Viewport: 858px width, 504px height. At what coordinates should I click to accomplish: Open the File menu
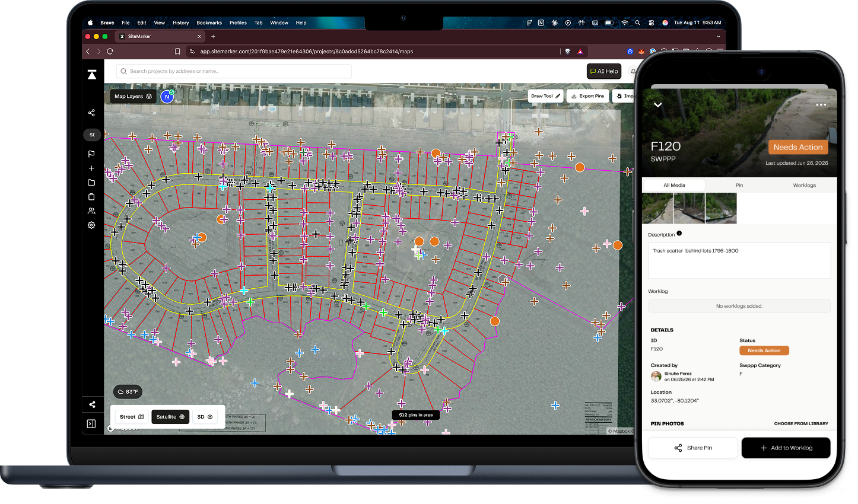tap(126, 23)
